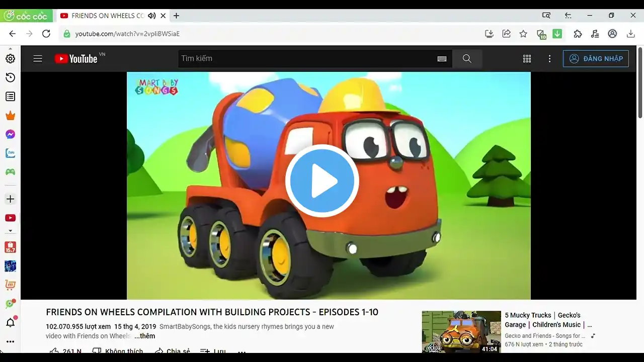644x362 pixels.
Task: Click the magnifier search button
Action: point(467,59)
